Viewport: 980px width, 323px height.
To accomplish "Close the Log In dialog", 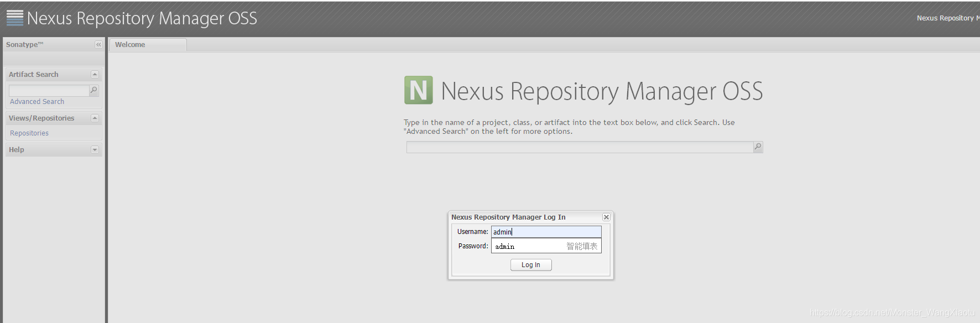I will [x=606, y=217].
